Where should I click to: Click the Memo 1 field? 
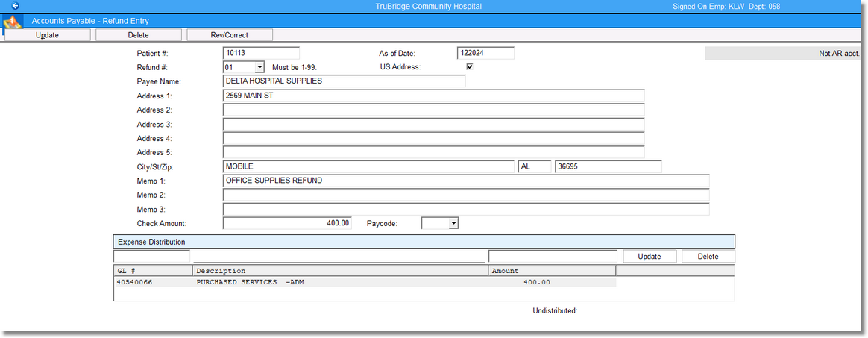(x=466, y=181)
